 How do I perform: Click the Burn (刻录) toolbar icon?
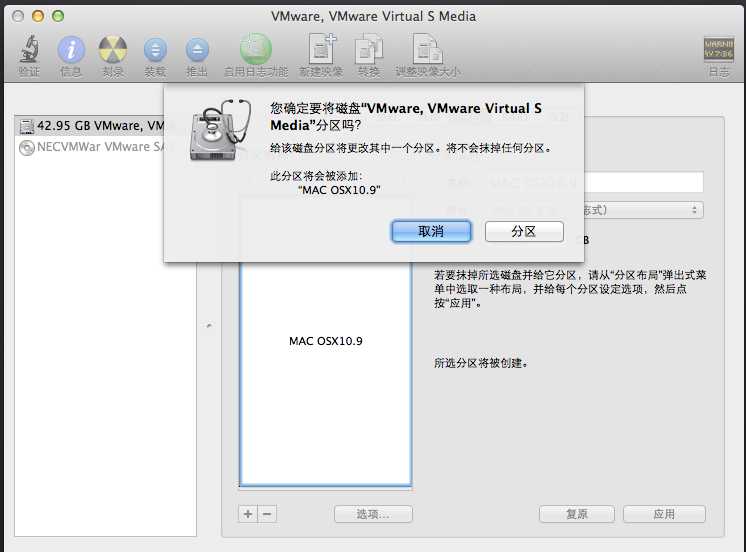[113, 49]
